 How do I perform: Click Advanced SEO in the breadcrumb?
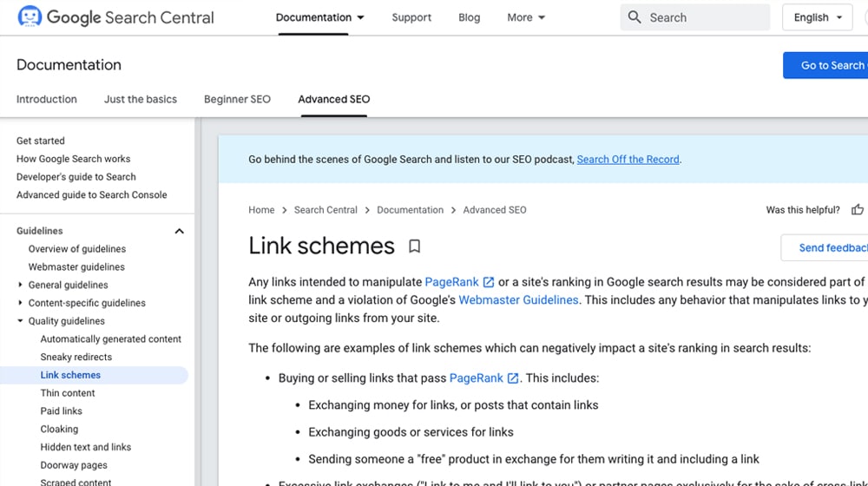pos(495,210)
